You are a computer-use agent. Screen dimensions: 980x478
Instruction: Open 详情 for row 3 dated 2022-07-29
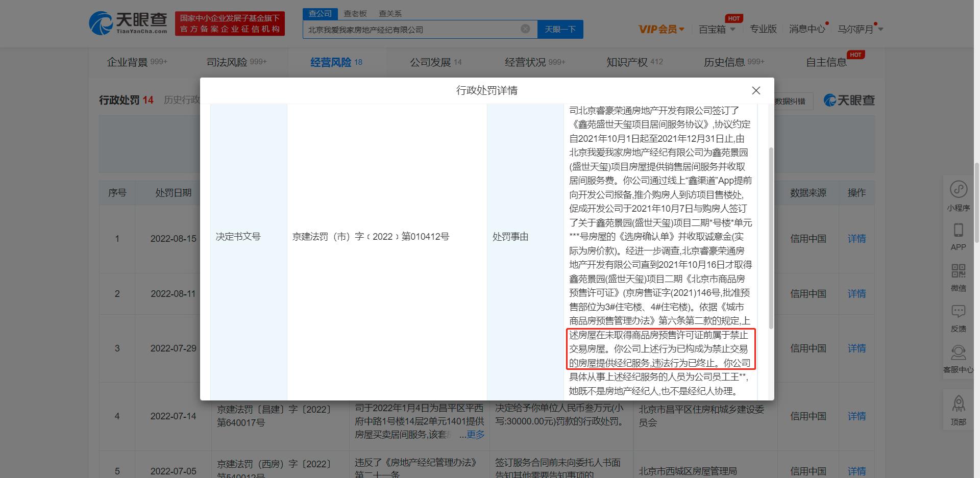856,348
